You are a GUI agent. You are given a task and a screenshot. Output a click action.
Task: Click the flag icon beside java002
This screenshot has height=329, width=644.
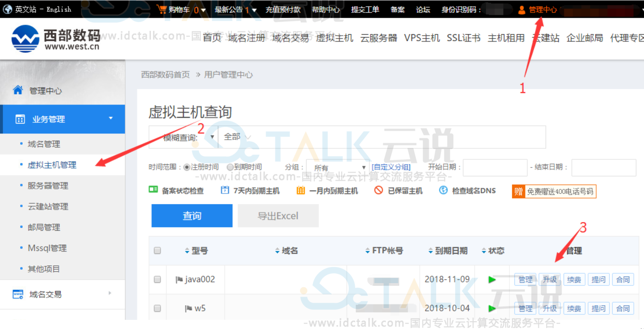pos(179,279)
